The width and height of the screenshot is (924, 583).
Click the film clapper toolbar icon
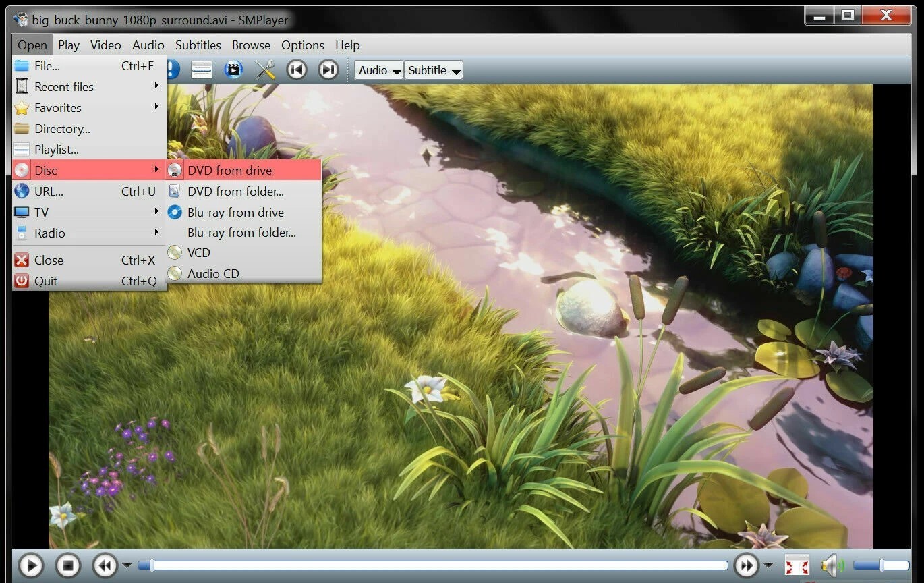pyautogui.click(x=233, y=70)
